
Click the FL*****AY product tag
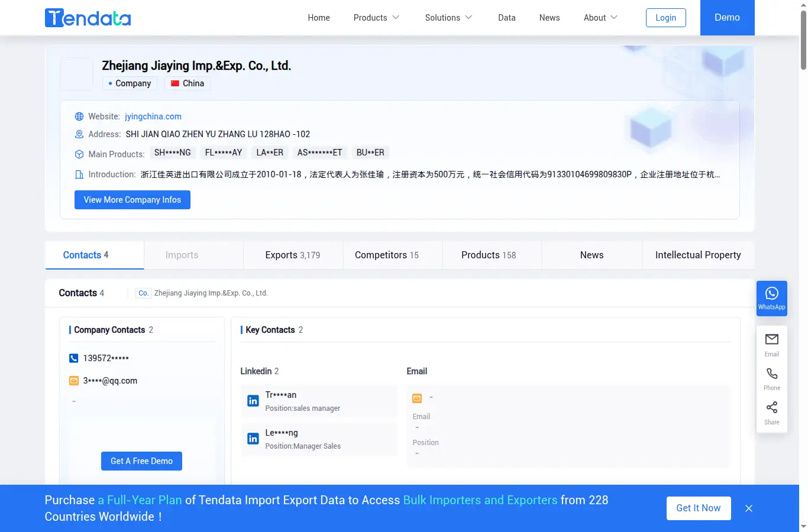pos(224,153)
